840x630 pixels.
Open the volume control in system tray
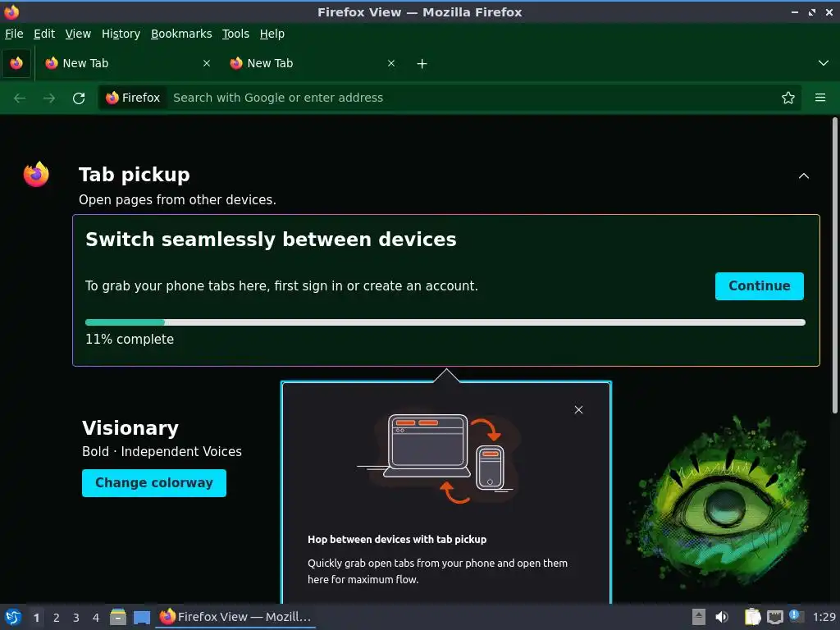point(722,617)
